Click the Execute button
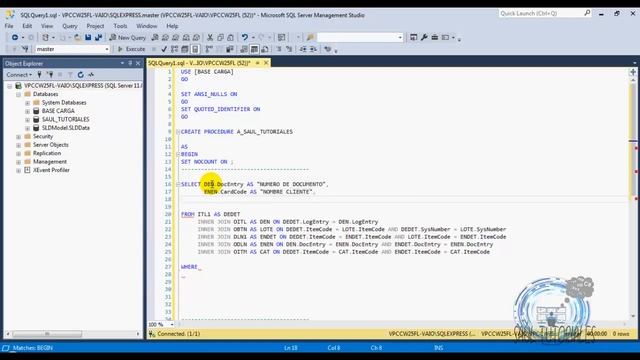 [x=131, y=49]
